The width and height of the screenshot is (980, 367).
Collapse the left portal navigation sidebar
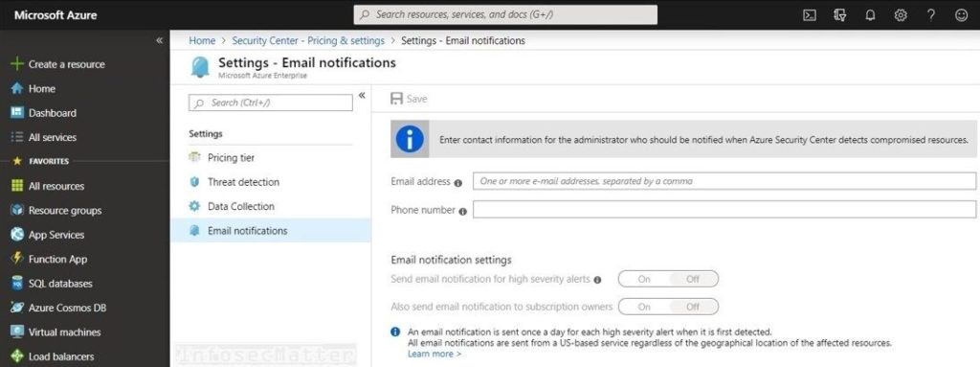160,40
